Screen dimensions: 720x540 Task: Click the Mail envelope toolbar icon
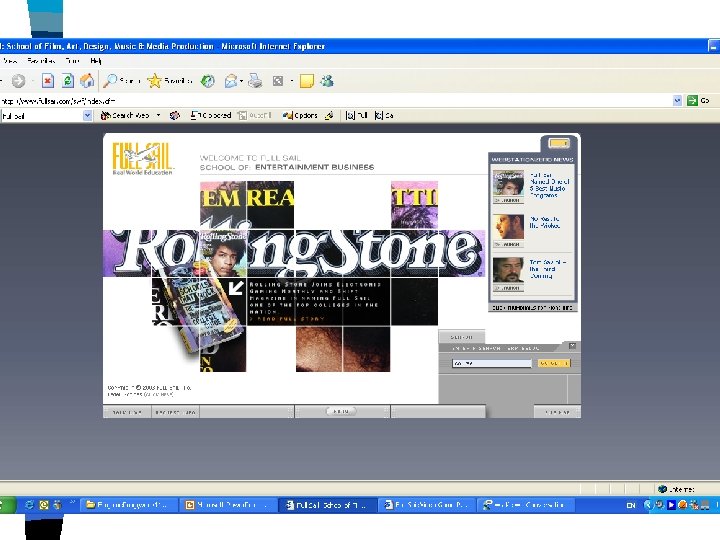pyautogui.click(x=231, y=81)
